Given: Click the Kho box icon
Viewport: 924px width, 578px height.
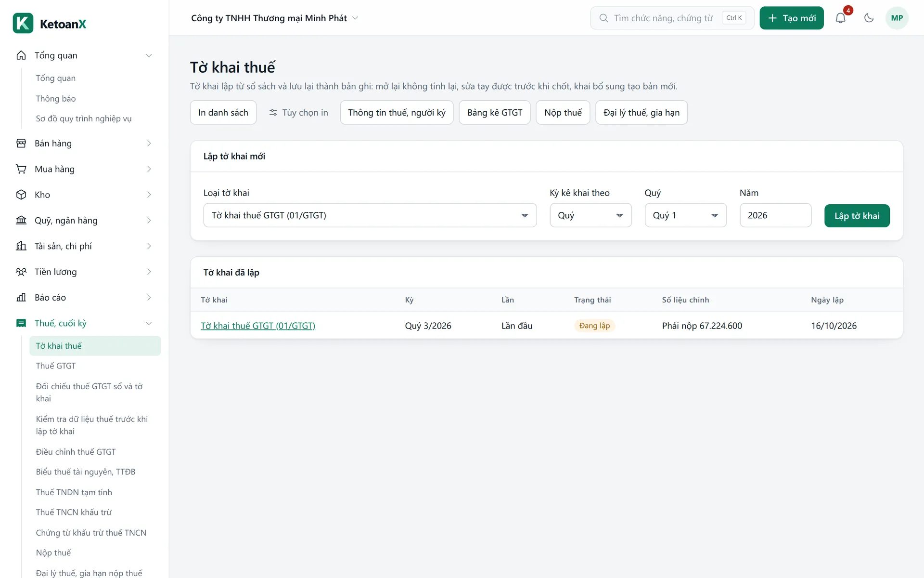Looking at the screenshot, I should (21, 195).
